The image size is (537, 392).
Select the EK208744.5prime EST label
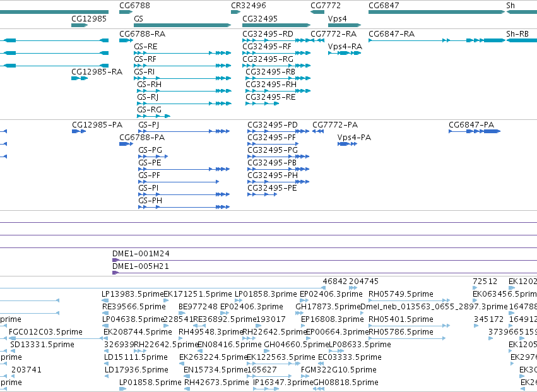click(x=138, y=332)
